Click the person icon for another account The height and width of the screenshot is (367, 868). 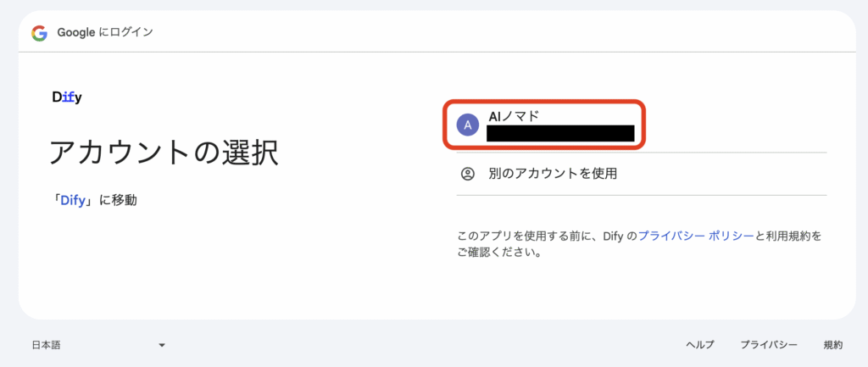[468, 174]
